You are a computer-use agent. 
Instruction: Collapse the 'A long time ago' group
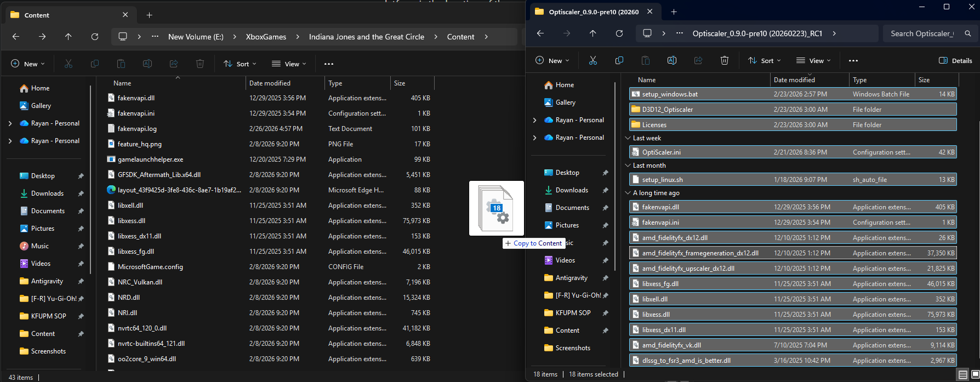pyautogui.click(x=628, y=193)
